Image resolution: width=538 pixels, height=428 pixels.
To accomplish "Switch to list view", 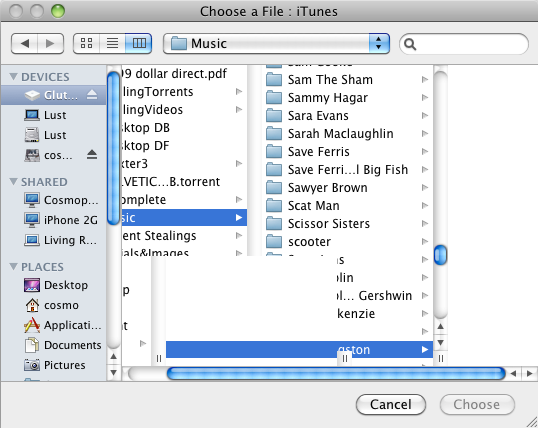I will point(113,44).
